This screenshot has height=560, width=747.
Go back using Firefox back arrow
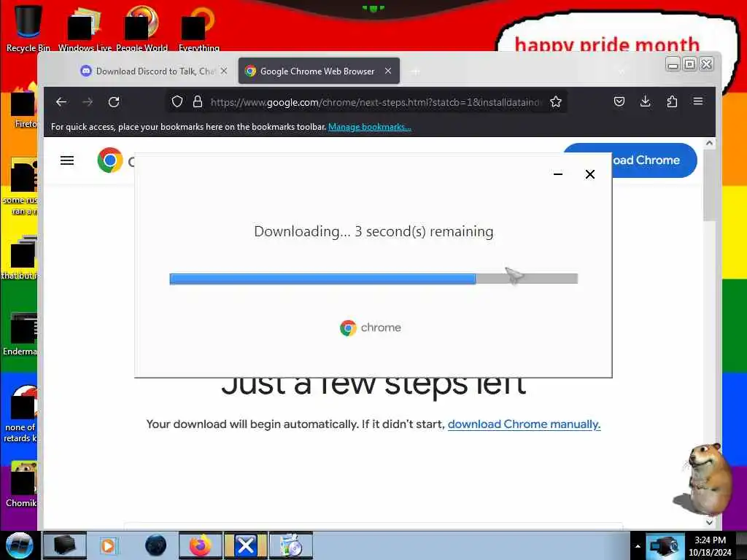(x=61, y=102)
